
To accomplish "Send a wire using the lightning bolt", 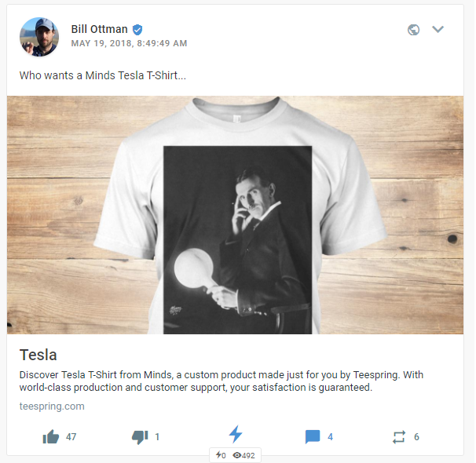I will coord(236,434).
